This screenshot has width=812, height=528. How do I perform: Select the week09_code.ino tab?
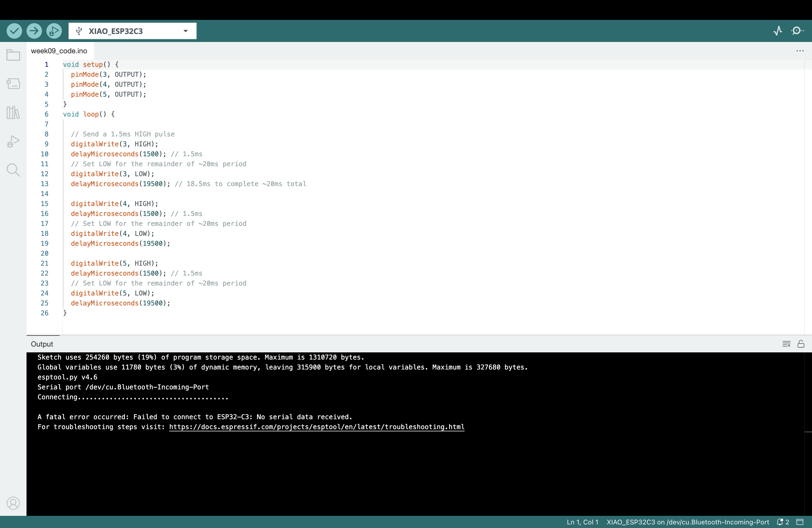[59, 51]
